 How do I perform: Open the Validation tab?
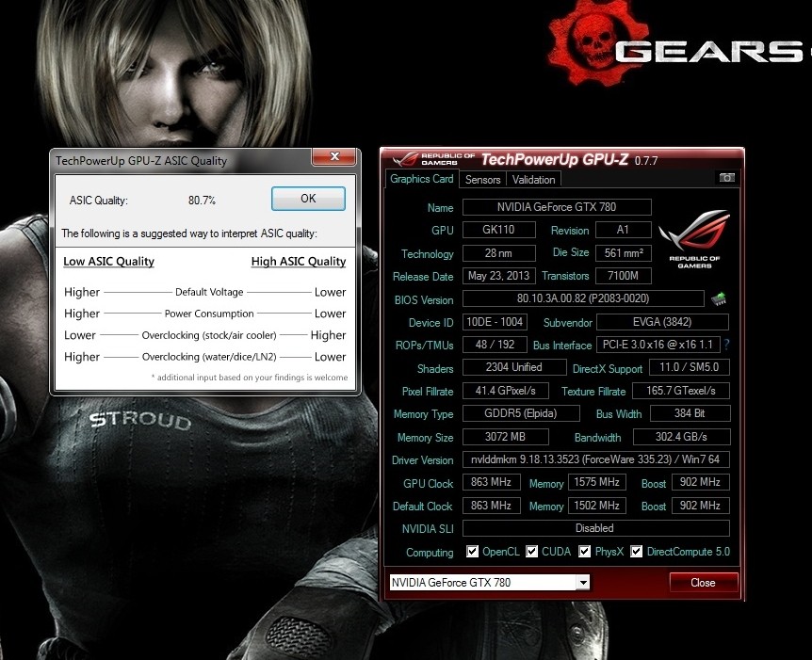533,180
